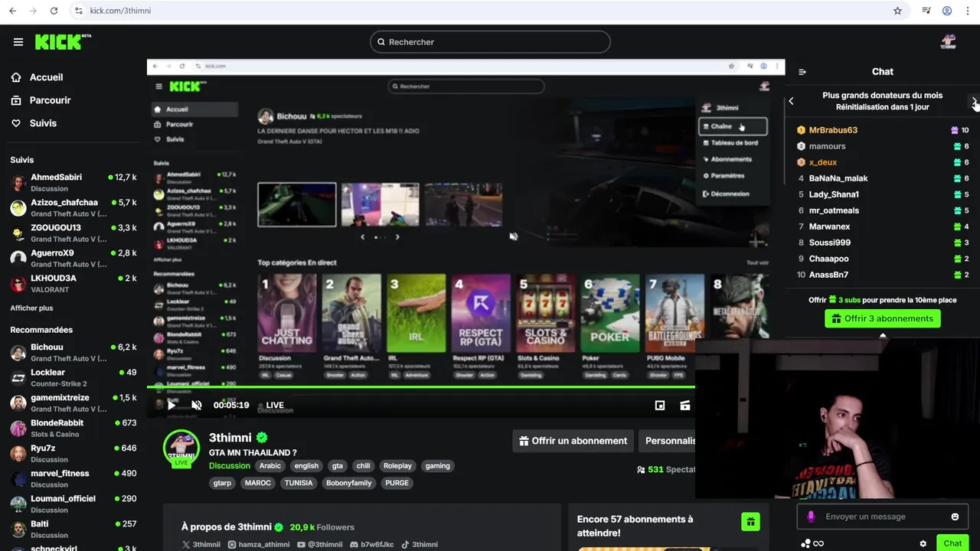This screenshot has height=551, width=980.
Task: Open YouTube link @3thimnii
Action: point(319,545)
